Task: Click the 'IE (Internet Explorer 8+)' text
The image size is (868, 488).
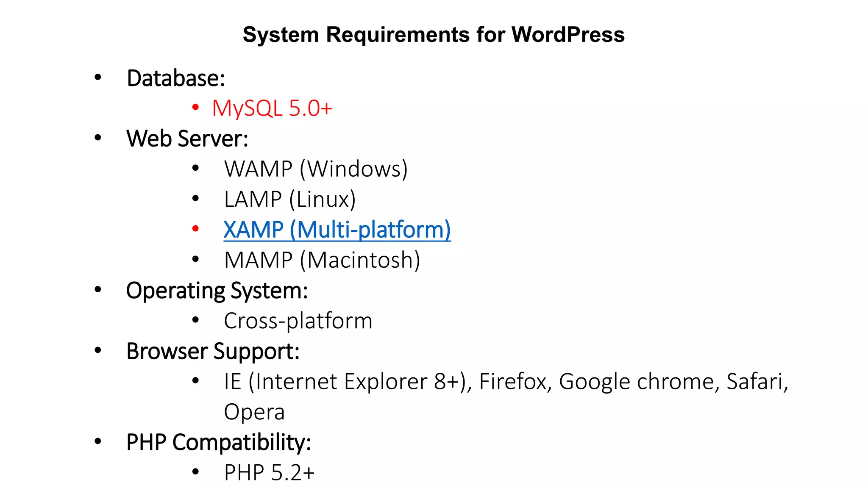Action: (345, 382)
